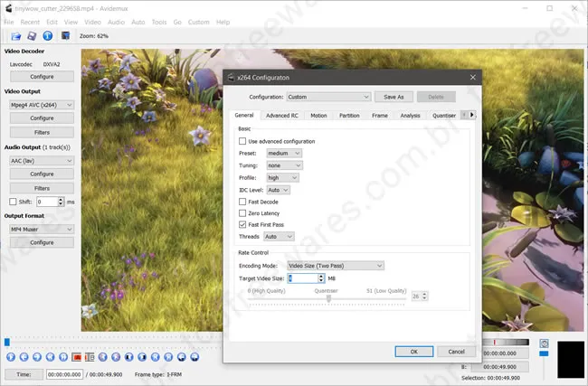Open Output Format dropdown MP4 Muxer
The image size is (588, 386).
(x=42, y=229)
